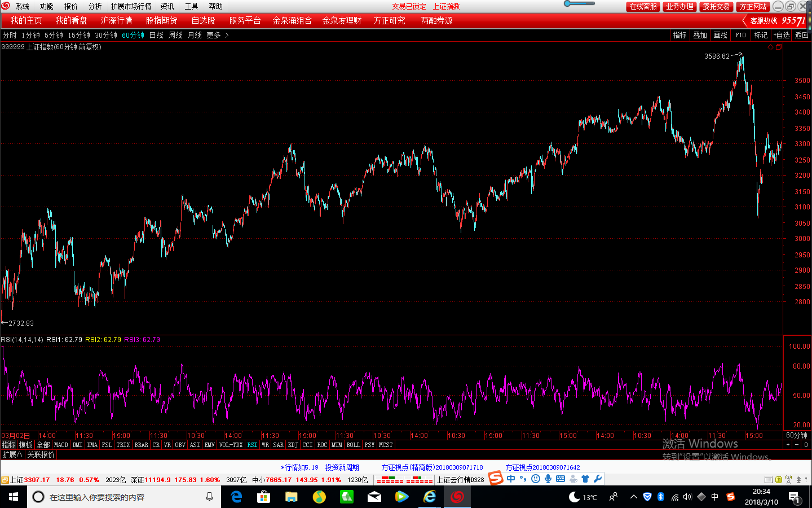Click the 方正网站 button
The width and height of the screenshot is (812, 508).
click(x=753, y=6)
